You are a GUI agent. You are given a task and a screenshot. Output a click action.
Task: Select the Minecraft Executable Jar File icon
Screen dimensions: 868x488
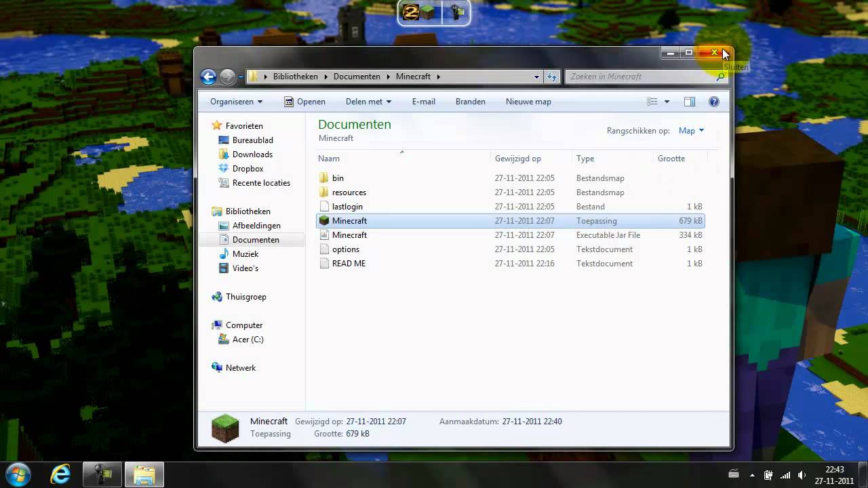(x=323, y=235)
